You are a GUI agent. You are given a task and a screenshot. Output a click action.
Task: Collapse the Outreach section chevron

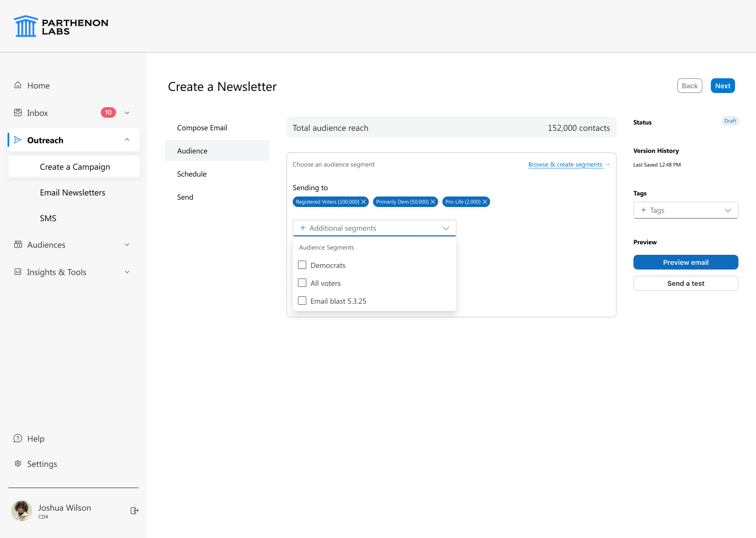(127, 140)
